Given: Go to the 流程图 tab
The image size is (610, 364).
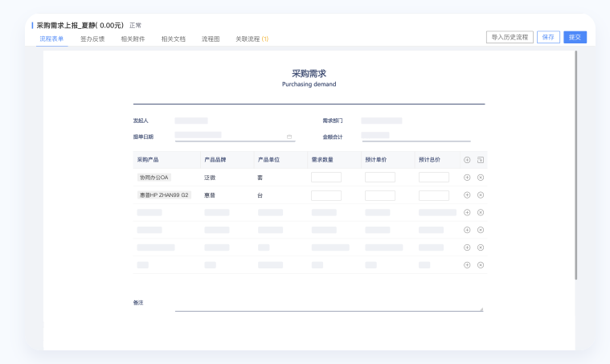Looking at the screenshot, I should pos(211,39).
